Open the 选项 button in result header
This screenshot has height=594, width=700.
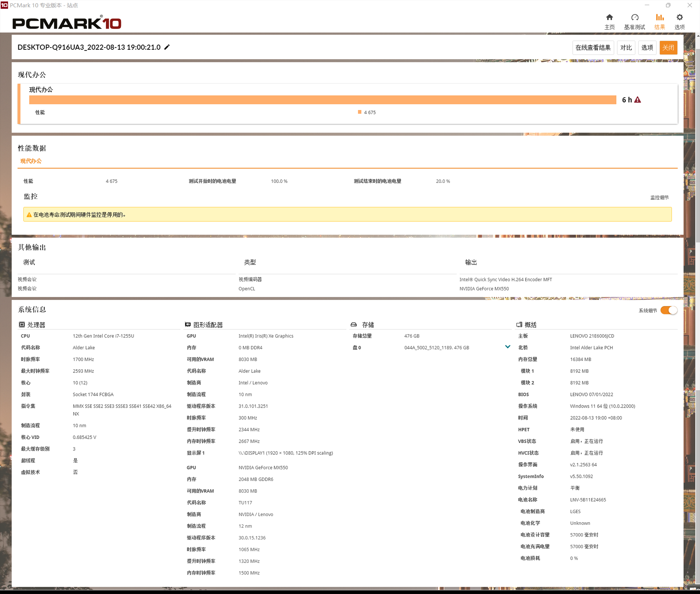647,48
